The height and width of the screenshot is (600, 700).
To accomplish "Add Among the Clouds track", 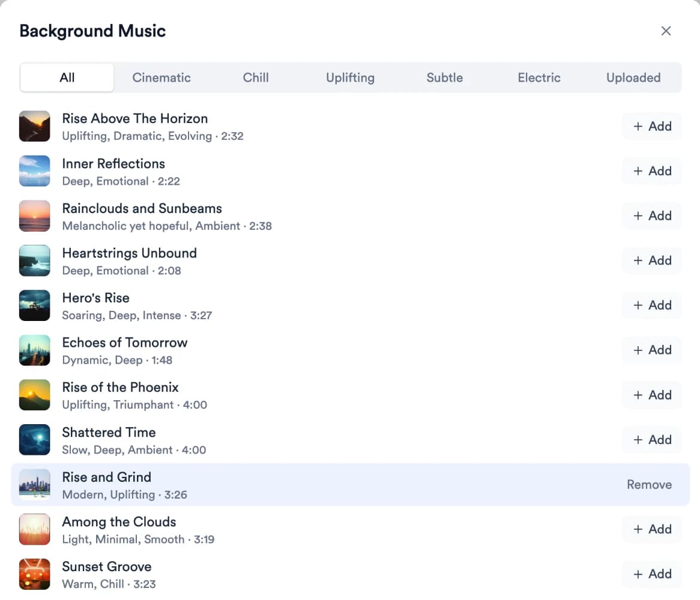I will [x=652, y=529].
